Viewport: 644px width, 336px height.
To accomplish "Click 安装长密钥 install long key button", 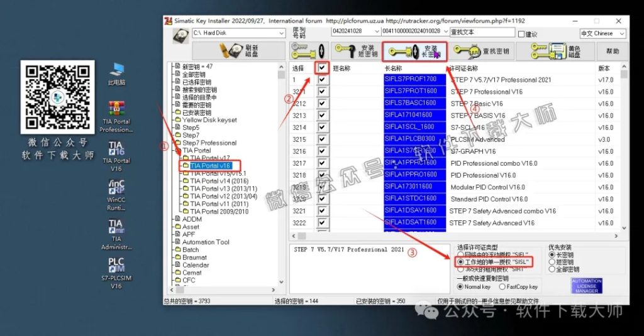I will click(414, 51).
